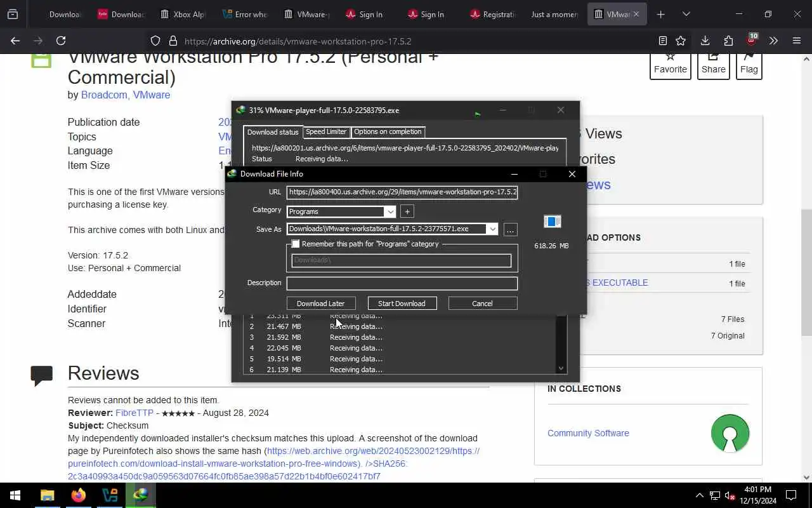Show more toolbar tools chevron
The height and width of the screenshot is (508, 812).
pyautogui.click(x=773, y=41)
